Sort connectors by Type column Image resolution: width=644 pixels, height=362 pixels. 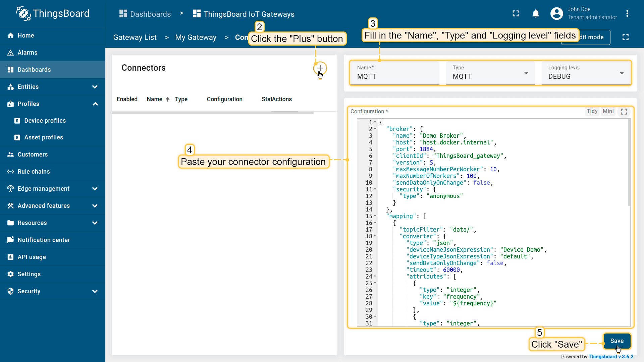181,99
